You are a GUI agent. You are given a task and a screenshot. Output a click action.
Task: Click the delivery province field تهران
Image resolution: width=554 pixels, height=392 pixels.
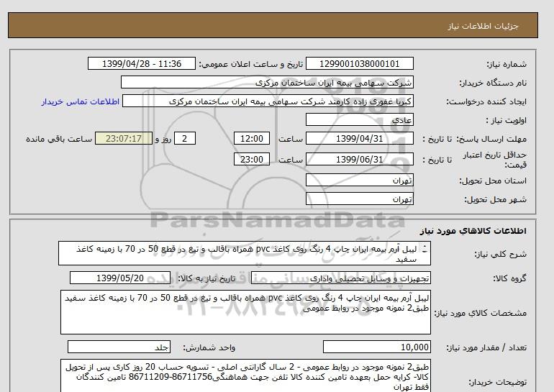pos(359,180)
